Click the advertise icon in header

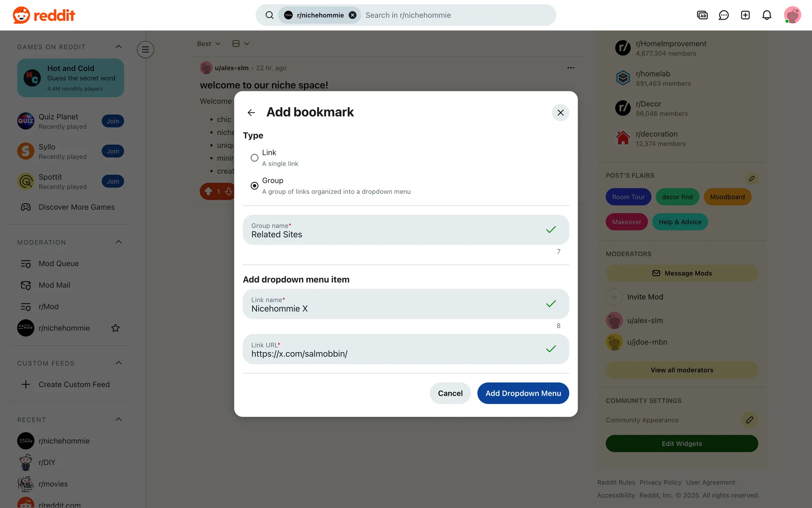tap(702, 15)
